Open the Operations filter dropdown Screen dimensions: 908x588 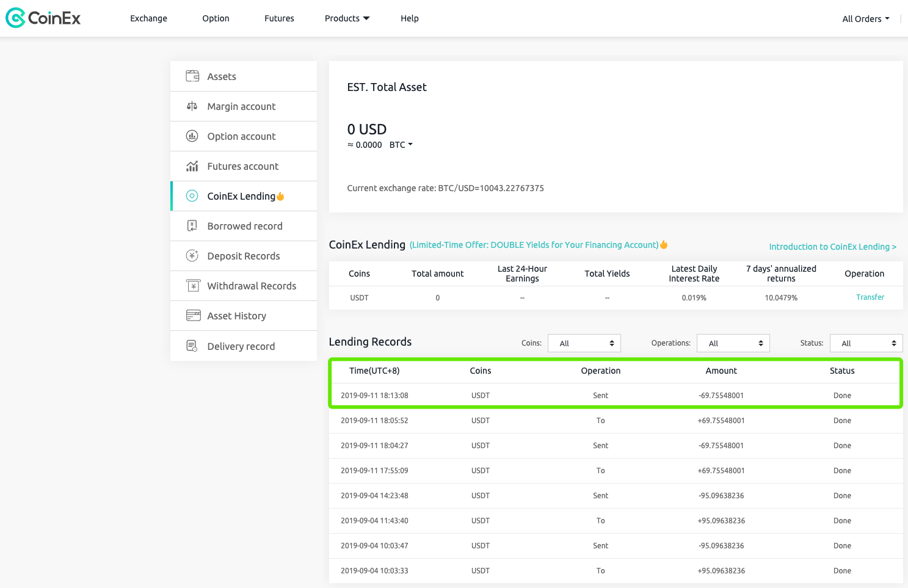pyautogui.click(x=733, y=343)
